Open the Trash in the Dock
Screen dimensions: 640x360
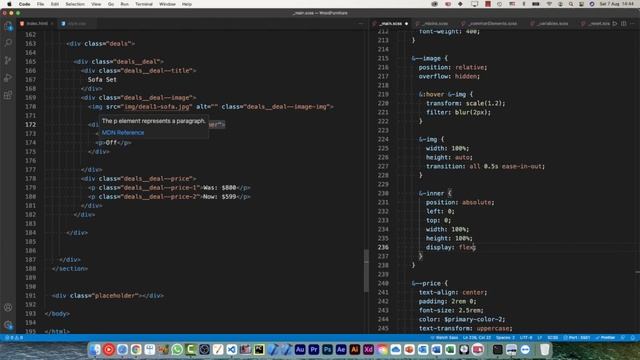(544, 349)
